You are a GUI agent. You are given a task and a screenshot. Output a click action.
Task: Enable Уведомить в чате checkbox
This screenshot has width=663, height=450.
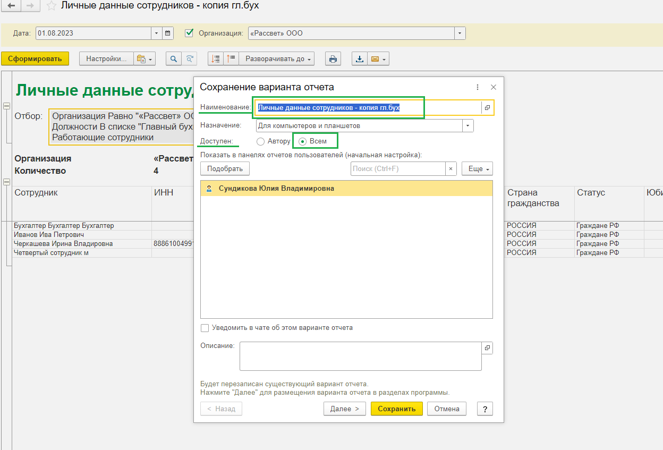[205, 328]
